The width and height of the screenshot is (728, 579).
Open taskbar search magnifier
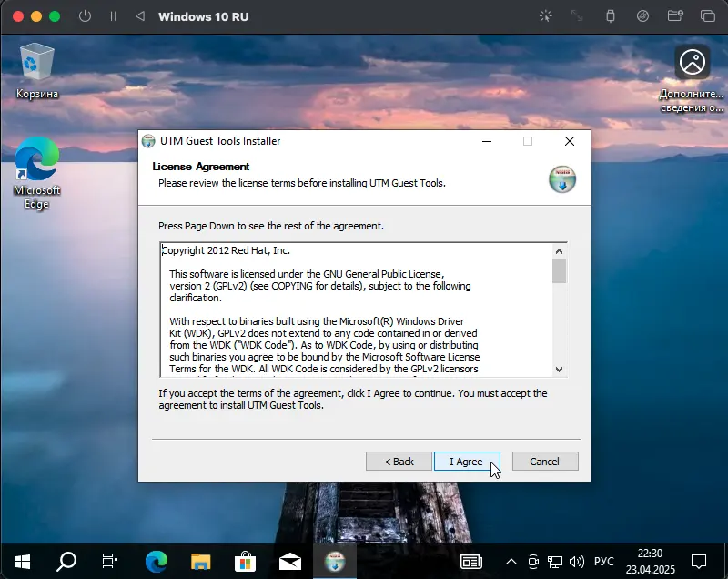[66, 562]
